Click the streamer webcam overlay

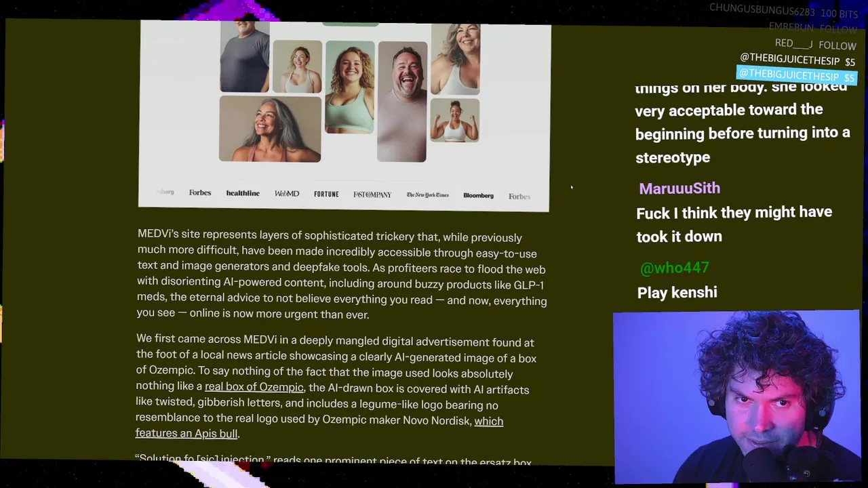[736, 397]
